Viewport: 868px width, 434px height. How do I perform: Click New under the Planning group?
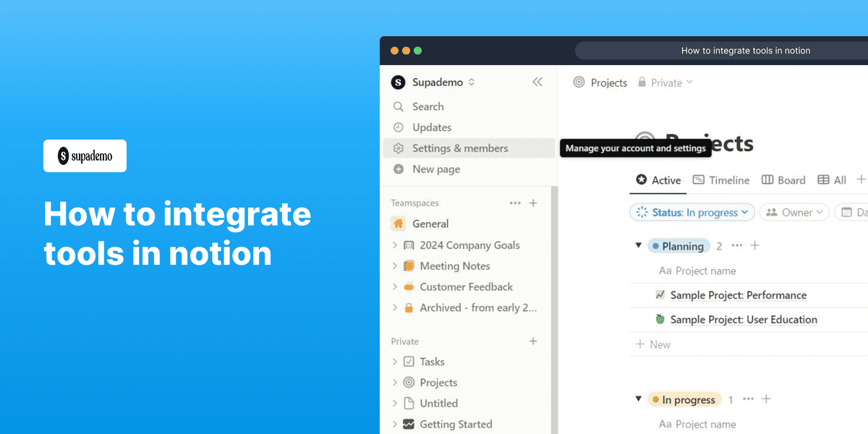pos(652,344)
